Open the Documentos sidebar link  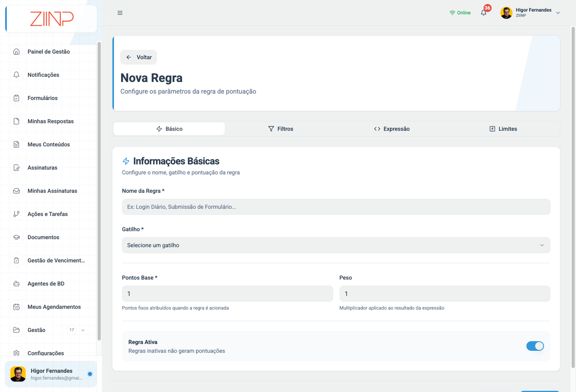point(43,237)
